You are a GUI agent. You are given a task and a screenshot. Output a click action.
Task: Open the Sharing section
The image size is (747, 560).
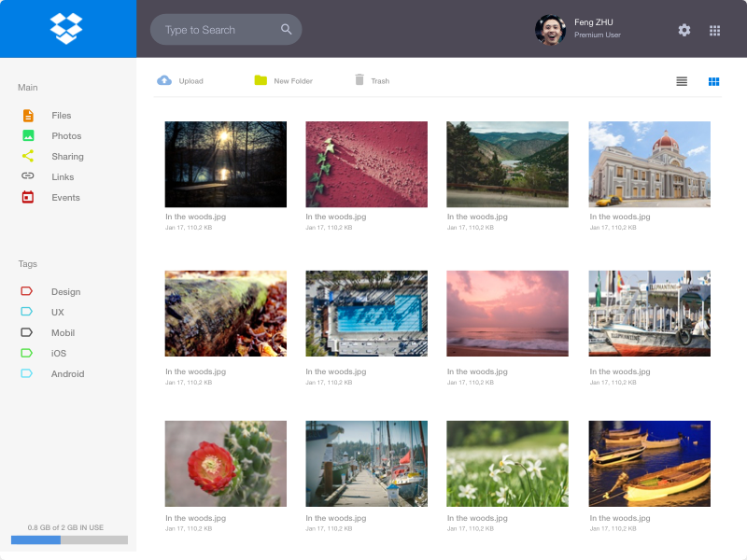(x=67, y=157)
